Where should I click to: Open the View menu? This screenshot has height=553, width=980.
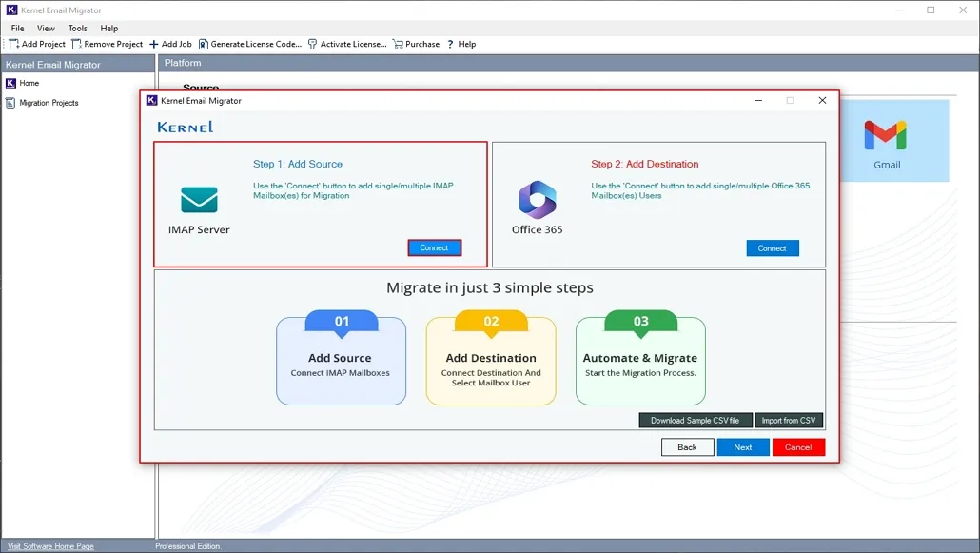click(46, 29)
